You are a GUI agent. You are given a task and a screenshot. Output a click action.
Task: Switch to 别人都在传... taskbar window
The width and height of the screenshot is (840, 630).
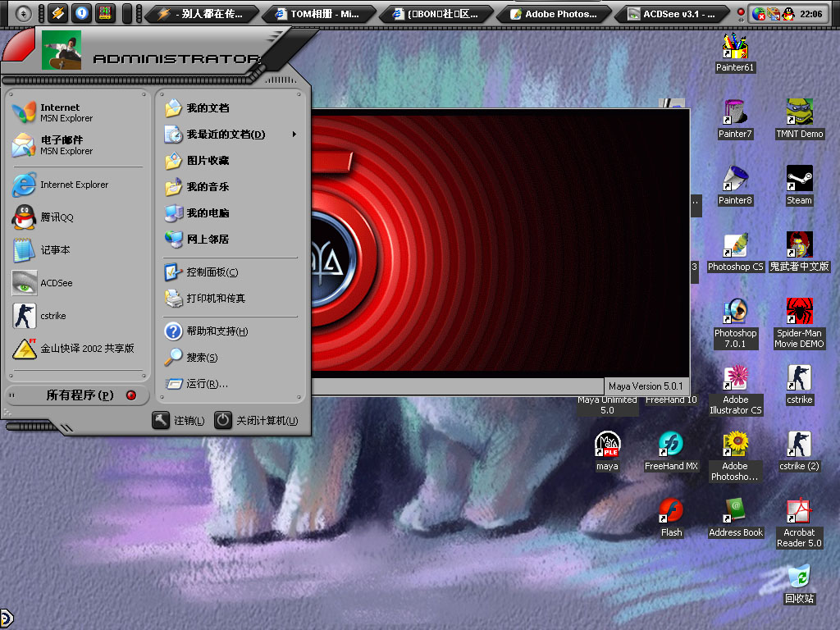(202, 14)
